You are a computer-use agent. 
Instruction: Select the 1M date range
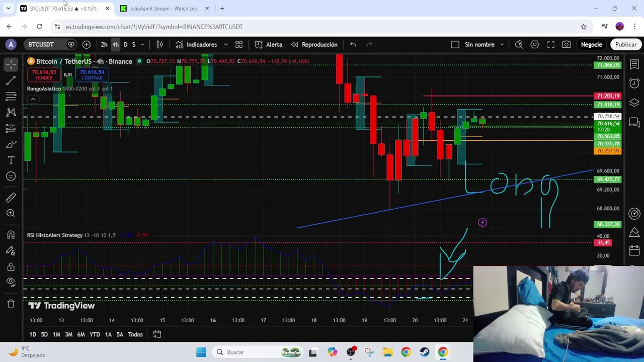click(x=56, y=334)
